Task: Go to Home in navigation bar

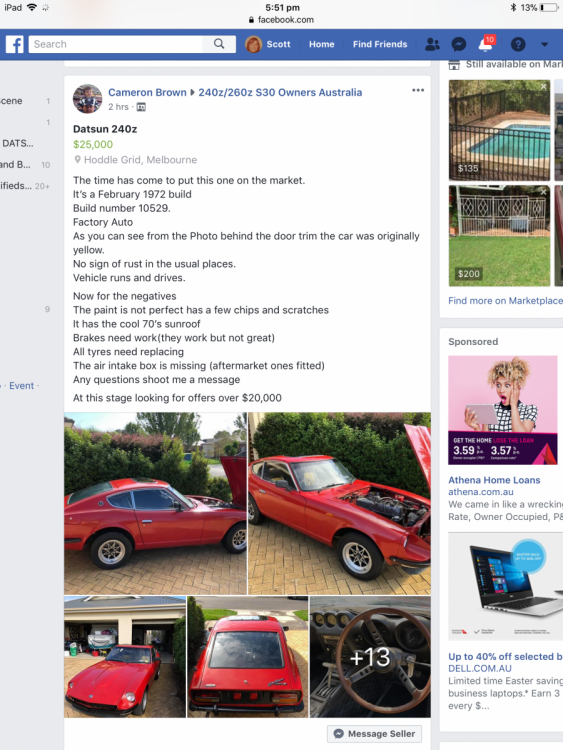Action: tap(321, 44)
